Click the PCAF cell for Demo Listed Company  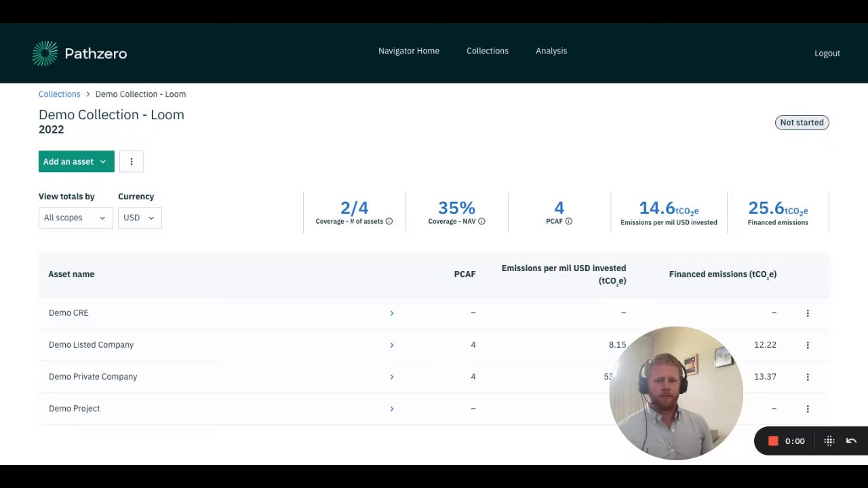point(473,345)
